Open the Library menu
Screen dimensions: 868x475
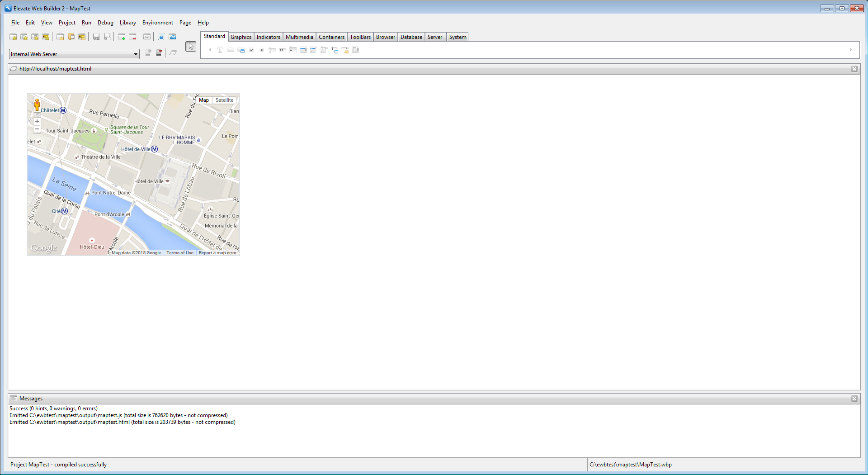[x=127, y=23]
